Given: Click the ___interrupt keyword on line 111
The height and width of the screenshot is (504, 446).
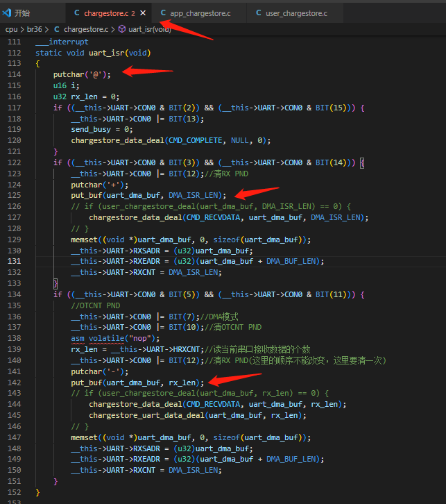Looking at the screenshot, I should click(x=62, y=42).
